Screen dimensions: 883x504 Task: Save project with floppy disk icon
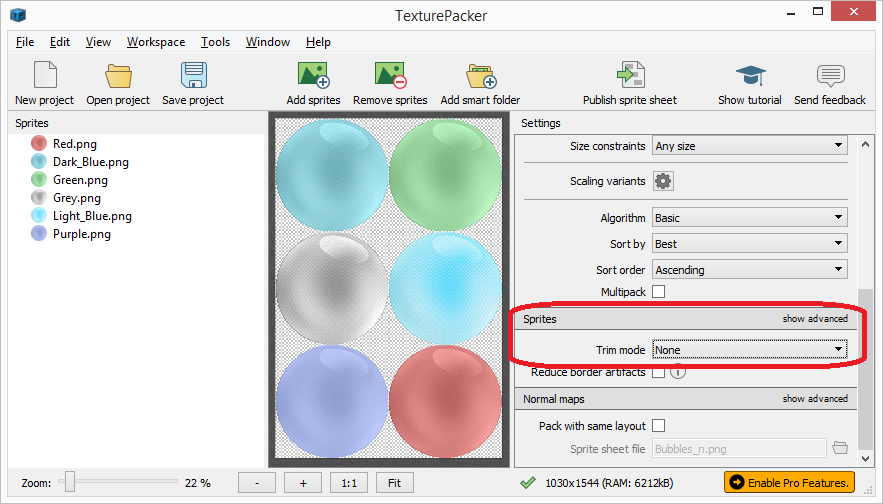pyautogui.click(x=194, y=75)
